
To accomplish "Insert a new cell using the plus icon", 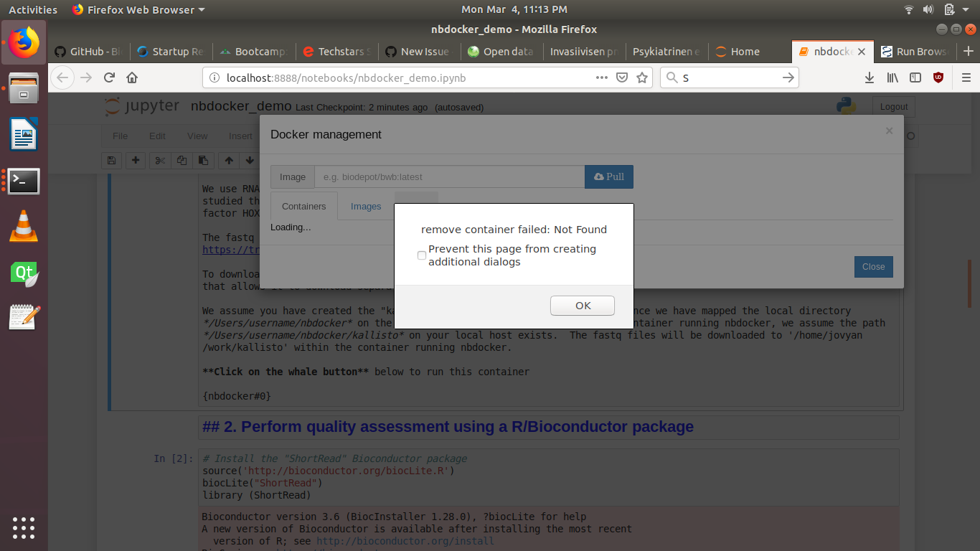I will coord(135,161).
